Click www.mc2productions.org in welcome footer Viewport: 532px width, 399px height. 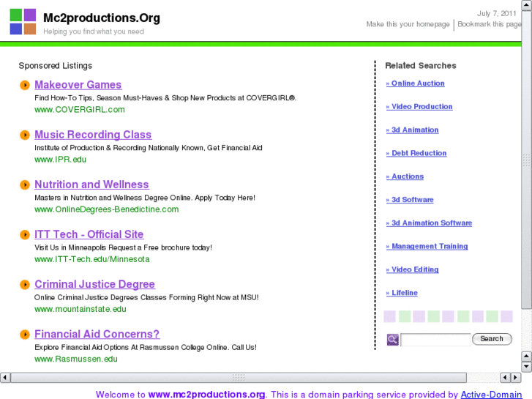coord(206,395)
